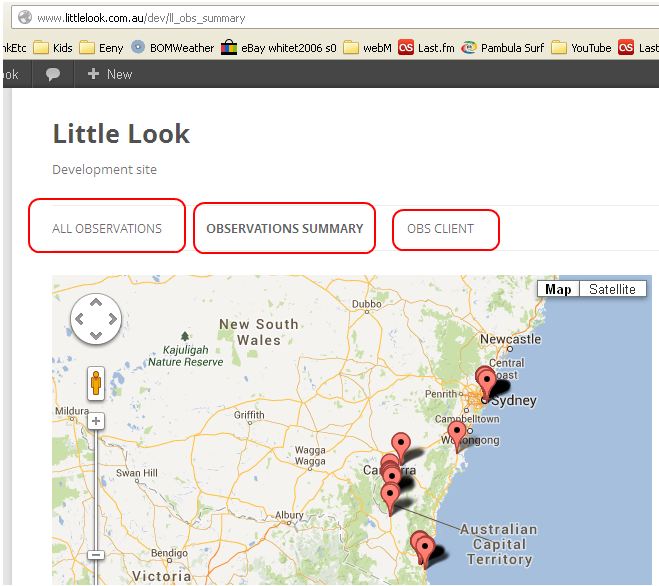Image resolution: width=659 pixels, height=586 pixels.
Task: Pan the map left with the arrow
Action: tap(79, 319)
